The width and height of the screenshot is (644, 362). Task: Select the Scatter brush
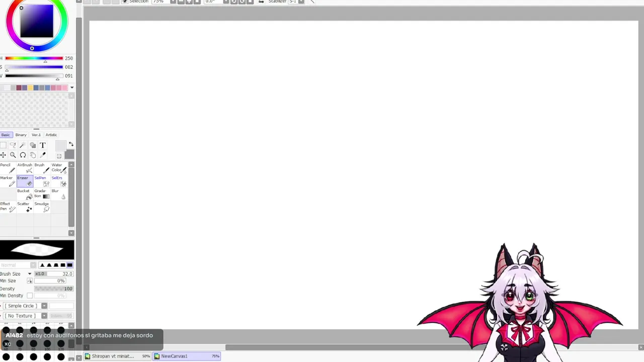25,207
